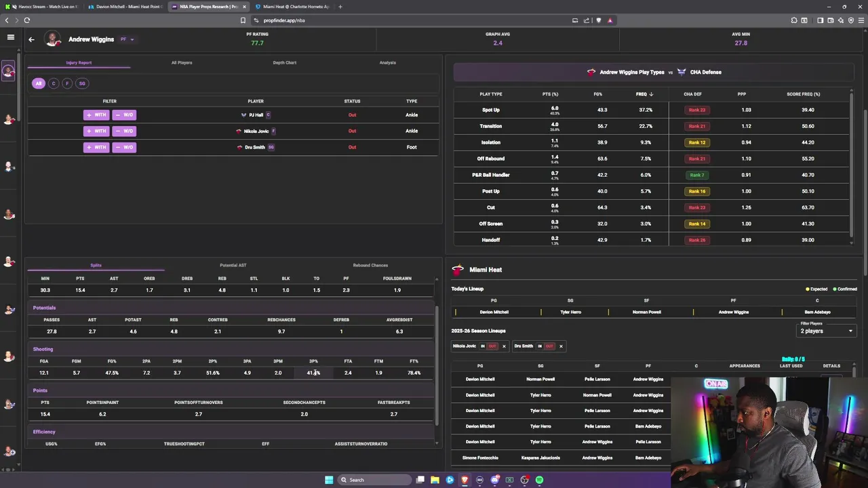Click Dru Smith in injury report
Image resolution: width=868 pixels, height=488 pixels.
(255, 147)
